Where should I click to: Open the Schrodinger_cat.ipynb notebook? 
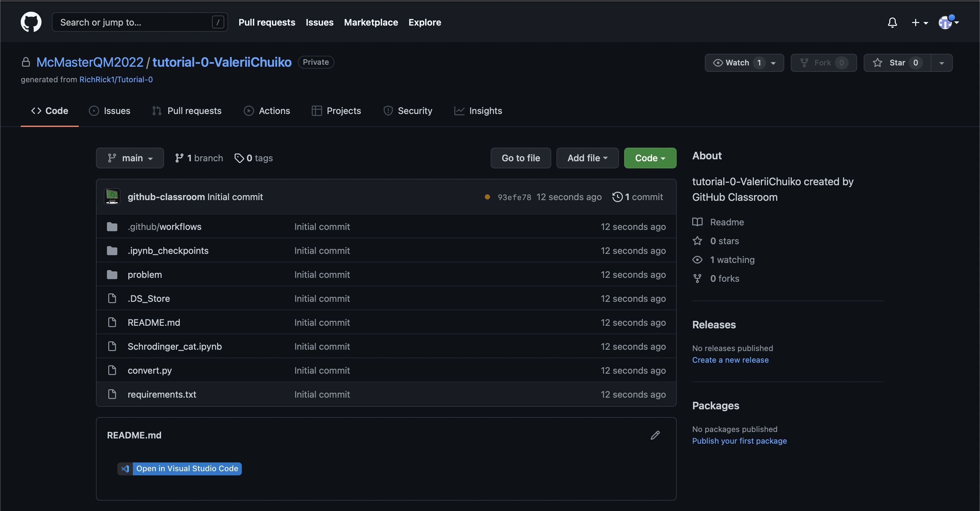(175, 346)
